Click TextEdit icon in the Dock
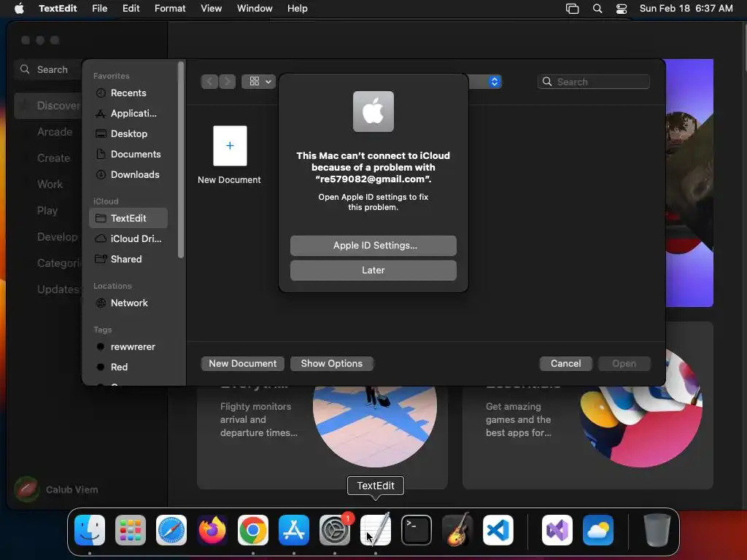This screenshot has height=560, width=747. click(376, 530)
